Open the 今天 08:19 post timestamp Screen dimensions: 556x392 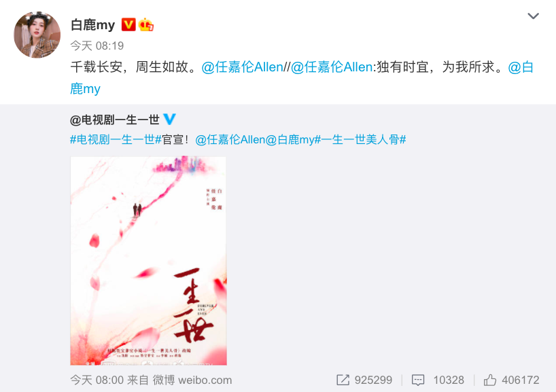pyautogui.click(x=97, y=46)
